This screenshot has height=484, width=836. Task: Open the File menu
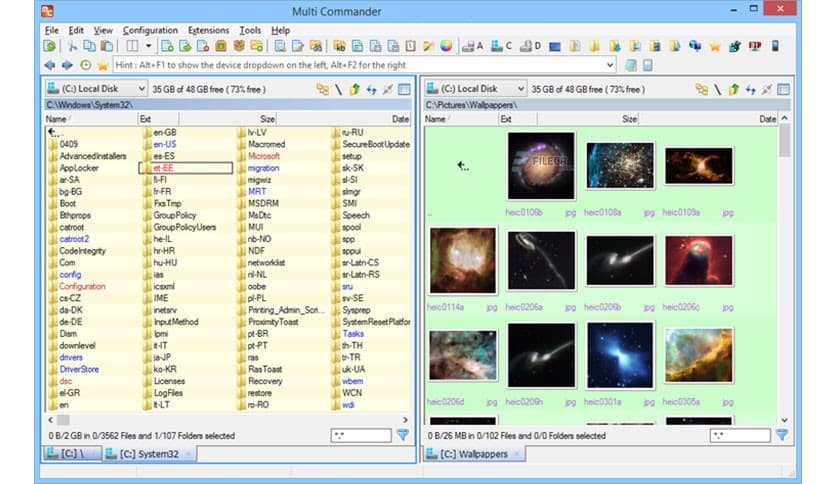(x=52, y=30)
